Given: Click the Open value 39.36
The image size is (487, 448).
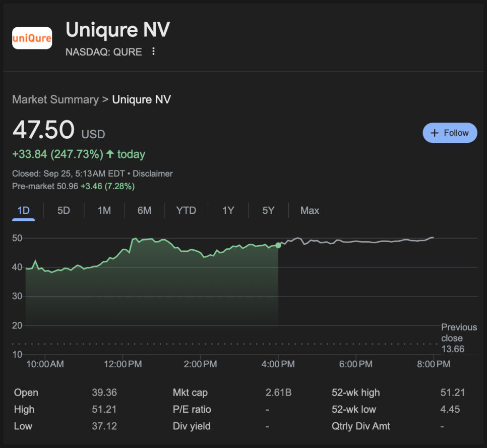Looking at the screenshot, I should pyautogui.click(x=104, y=393).
